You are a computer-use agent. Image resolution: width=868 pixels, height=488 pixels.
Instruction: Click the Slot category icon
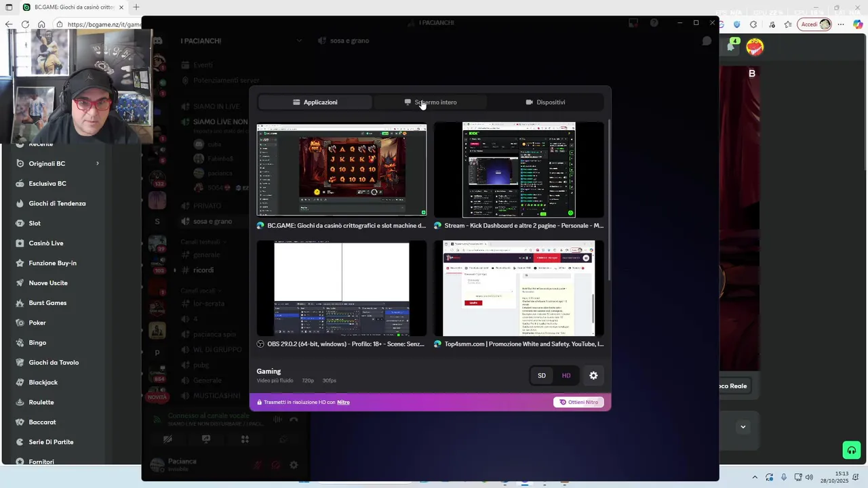coord(20,223)
